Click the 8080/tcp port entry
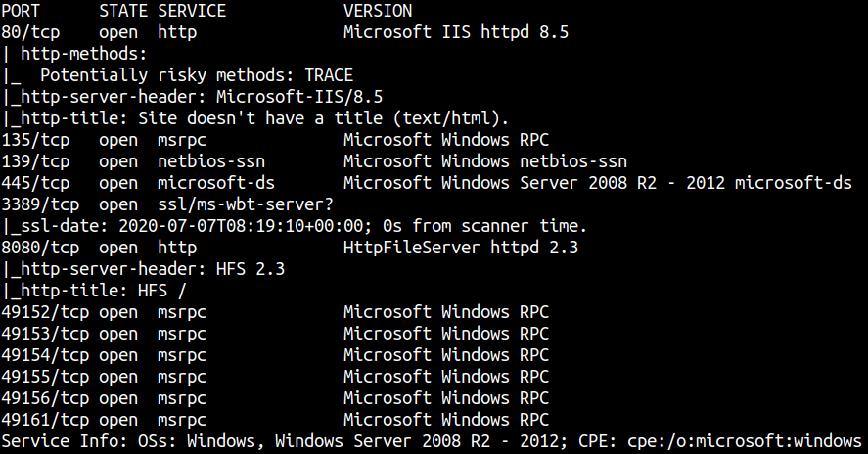The width and height of the screenshot is (868, 454). point(40,249)
